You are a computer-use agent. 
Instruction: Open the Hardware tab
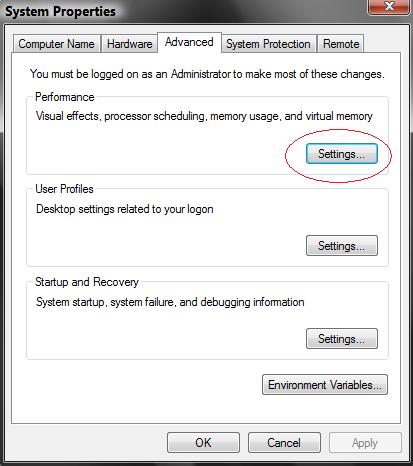click(x=129, y=44)
